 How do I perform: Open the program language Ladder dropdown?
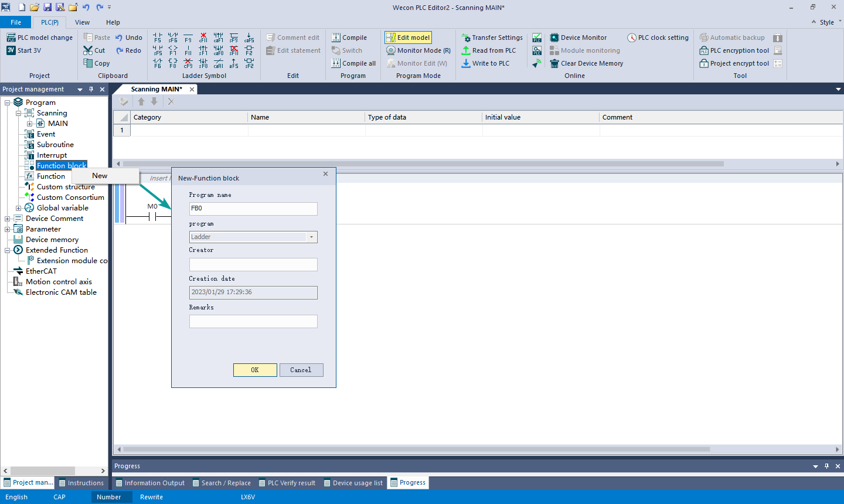coord(311,237)
